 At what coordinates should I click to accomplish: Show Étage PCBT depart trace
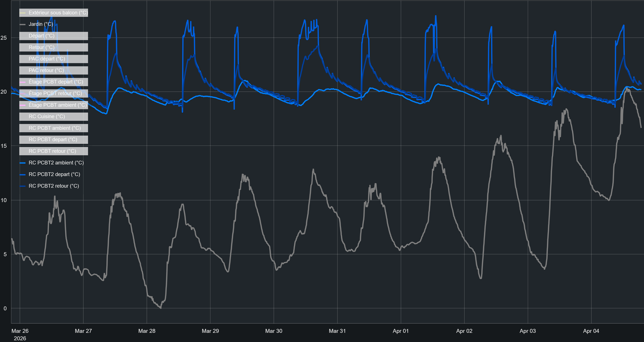[x=56, y=82]
